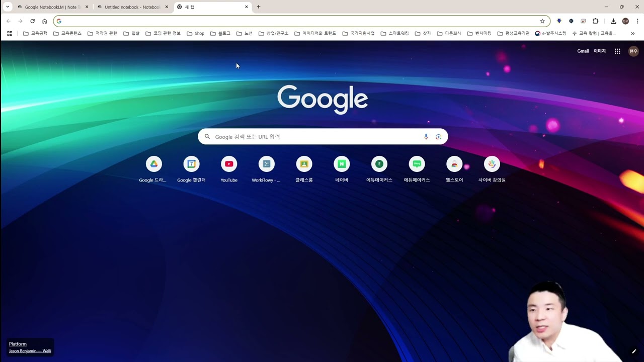Click the blue downward-arrow extension icon
This screenshot has height=362, width=644.
559,21
